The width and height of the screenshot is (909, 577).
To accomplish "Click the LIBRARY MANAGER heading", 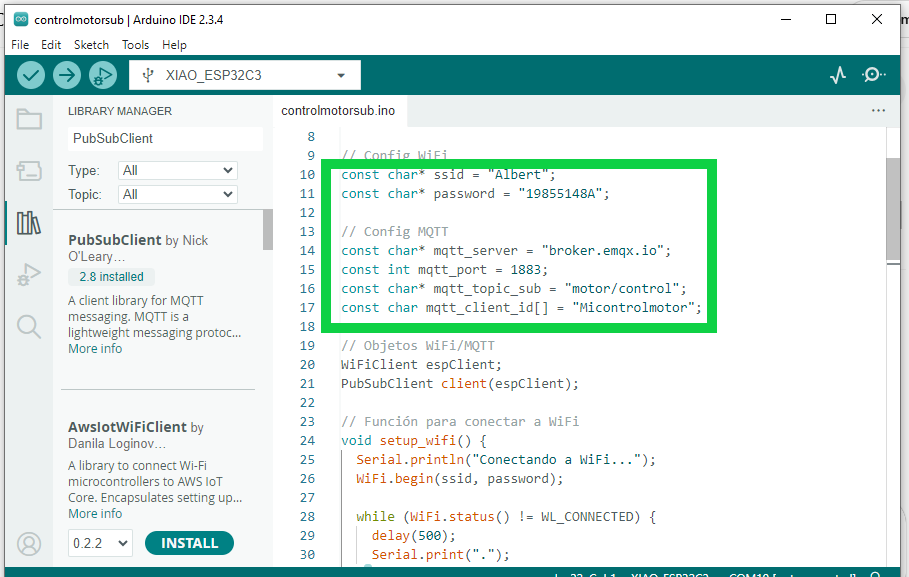I will 120,111.
